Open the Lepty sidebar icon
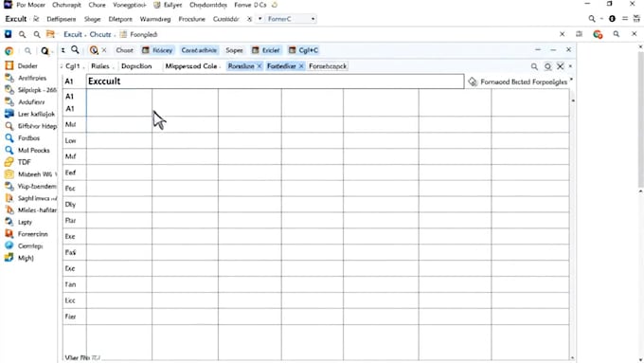Viewport: 644px width, 363px height. (x=9, y=222)
